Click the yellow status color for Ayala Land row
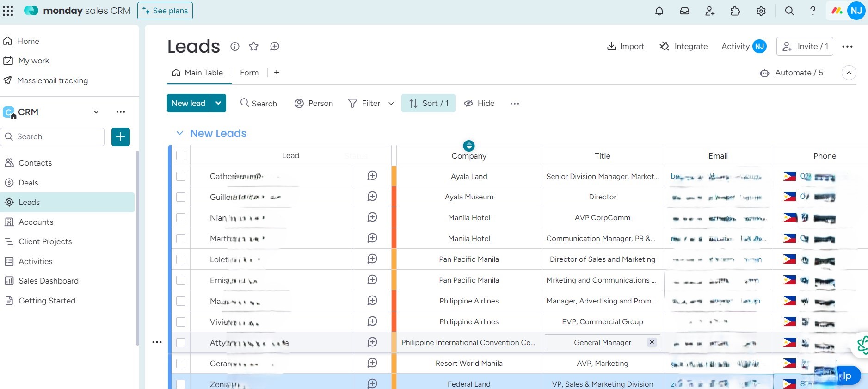 [394, 176]
